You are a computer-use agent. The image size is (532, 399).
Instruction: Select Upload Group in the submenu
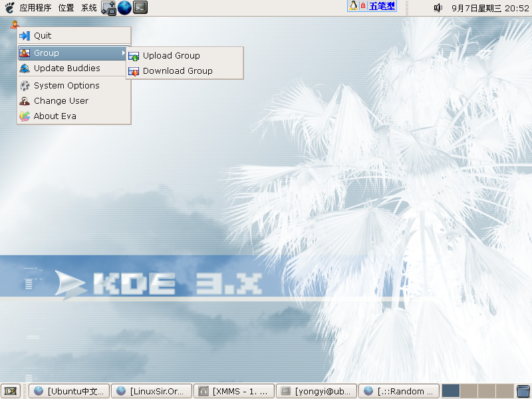[185, 56]
